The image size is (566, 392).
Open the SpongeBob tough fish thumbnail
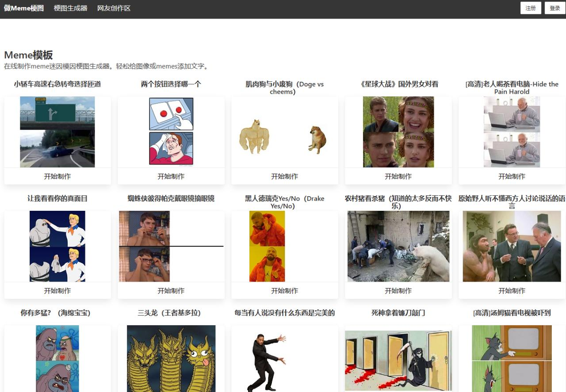(57, 359)
